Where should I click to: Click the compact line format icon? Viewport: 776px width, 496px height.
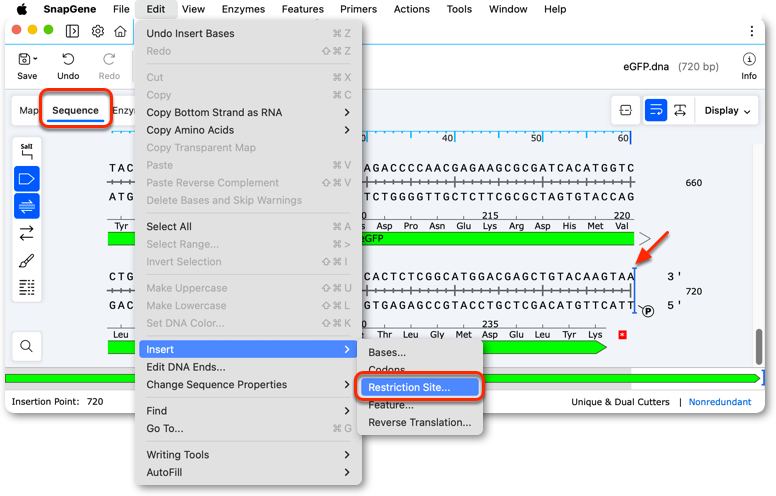coord(626,110)
